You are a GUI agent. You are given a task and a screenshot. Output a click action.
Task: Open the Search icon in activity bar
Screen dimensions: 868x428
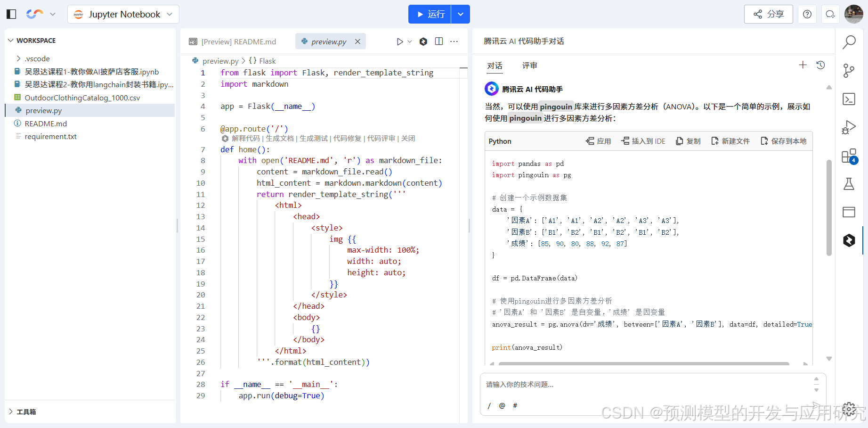849,42
